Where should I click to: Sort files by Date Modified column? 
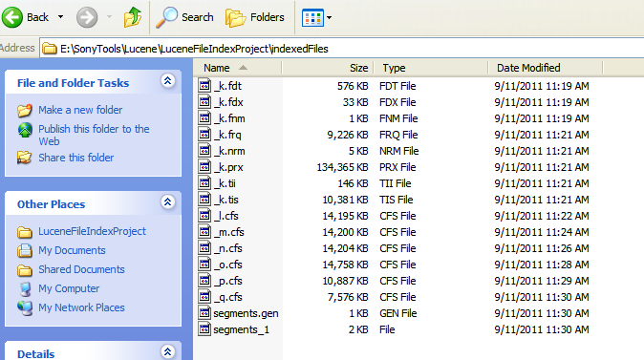point(546,68)
